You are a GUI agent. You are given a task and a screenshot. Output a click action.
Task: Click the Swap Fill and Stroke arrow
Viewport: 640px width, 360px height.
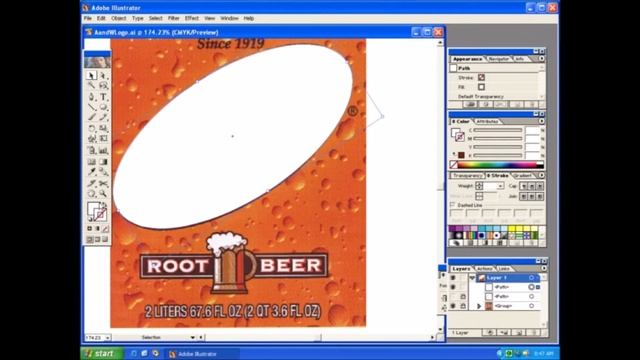[104, 205]
